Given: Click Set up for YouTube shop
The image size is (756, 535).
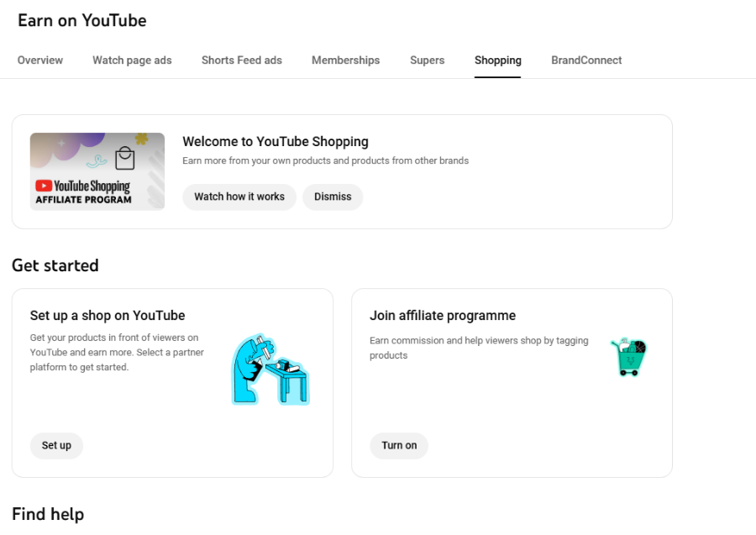Looking at the screenshot, I should click(x=56, y=445).
